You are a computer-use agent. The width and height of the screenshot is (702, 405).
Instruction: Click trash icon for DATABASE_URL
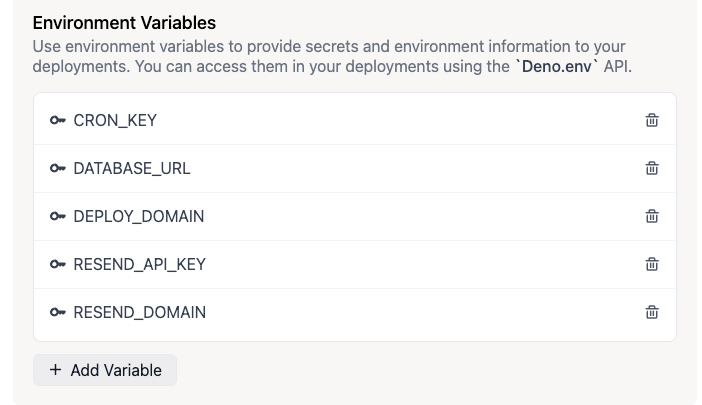click(x=652, y=168)
